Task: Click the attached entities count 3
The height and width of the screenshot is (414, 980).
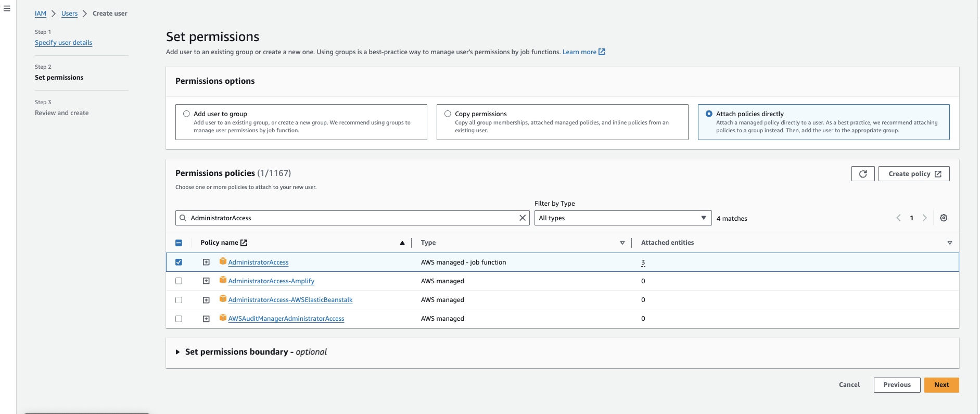Action: 643,262
